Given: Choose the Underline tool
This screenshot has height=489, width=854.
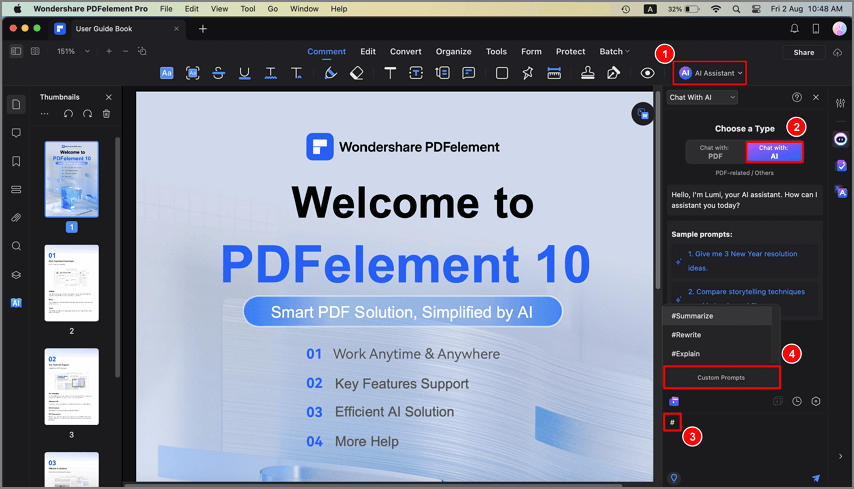Looking at the screenshot, I should [x=245, y=73].
